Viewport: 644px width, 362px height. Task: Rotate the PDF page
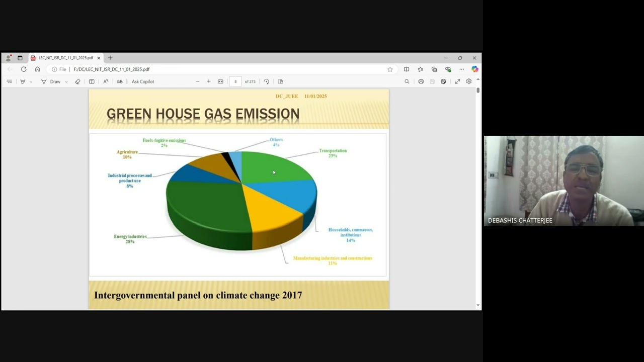coord(267,81)
